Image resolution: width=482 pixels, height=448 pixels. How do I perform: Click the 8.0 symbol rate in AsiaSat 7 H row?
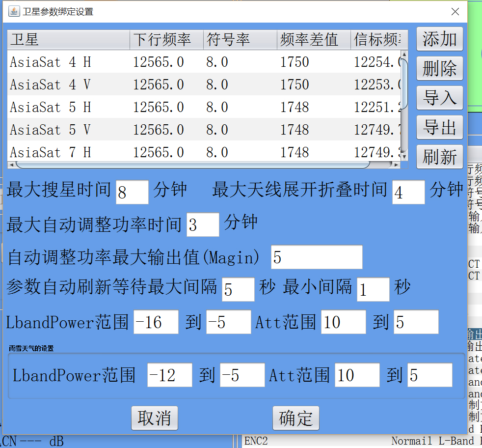click(217, 152)
